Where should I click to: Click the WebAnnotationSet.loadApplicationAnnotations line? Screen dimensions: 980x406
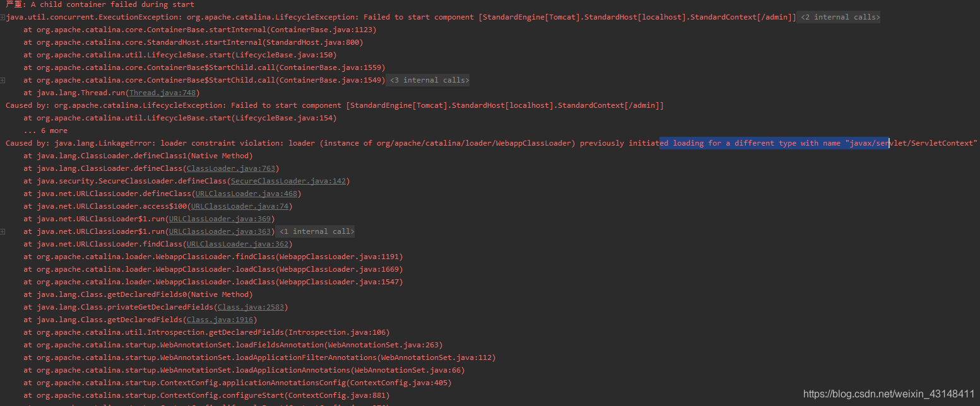244,370
